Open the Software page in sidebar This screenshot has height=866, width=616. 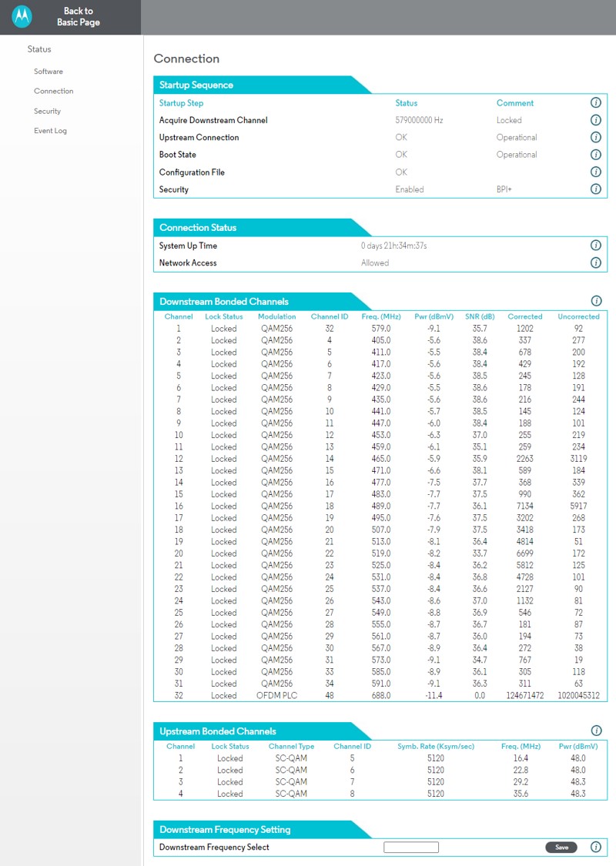48,72
